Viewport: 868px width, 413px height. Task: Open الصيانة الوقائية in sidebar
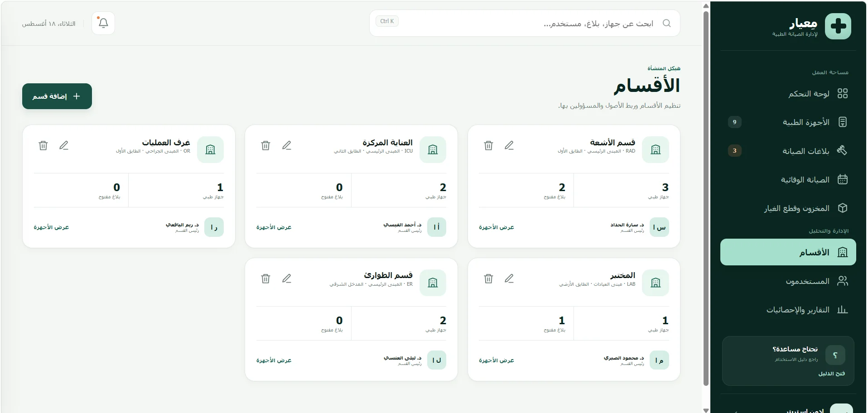click(x=788, y=179)
